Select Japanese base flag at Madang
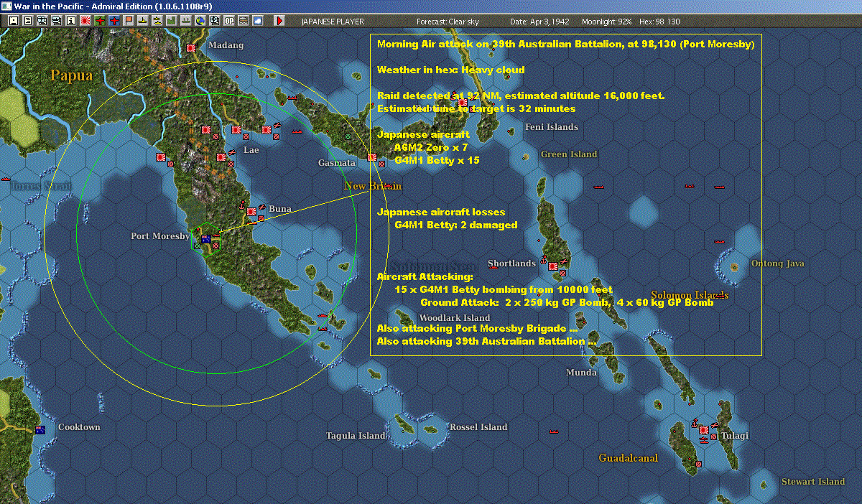 (191, 47)
